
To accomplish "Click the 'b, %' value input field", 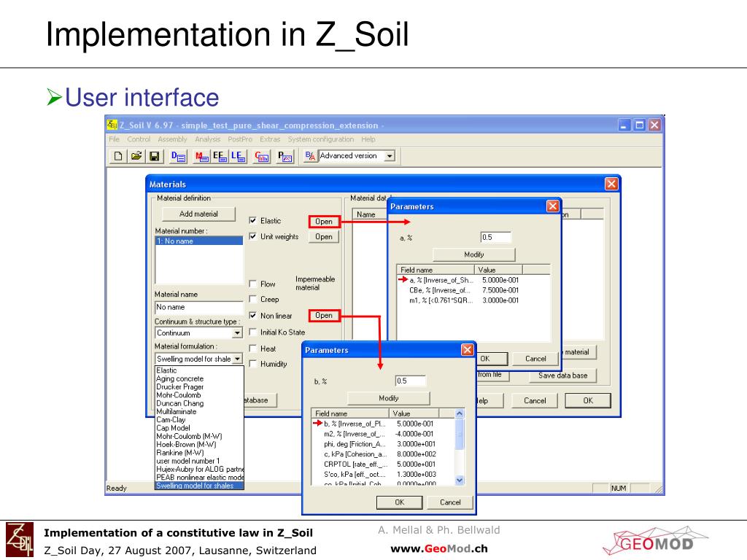I will (x=411, y=381).
